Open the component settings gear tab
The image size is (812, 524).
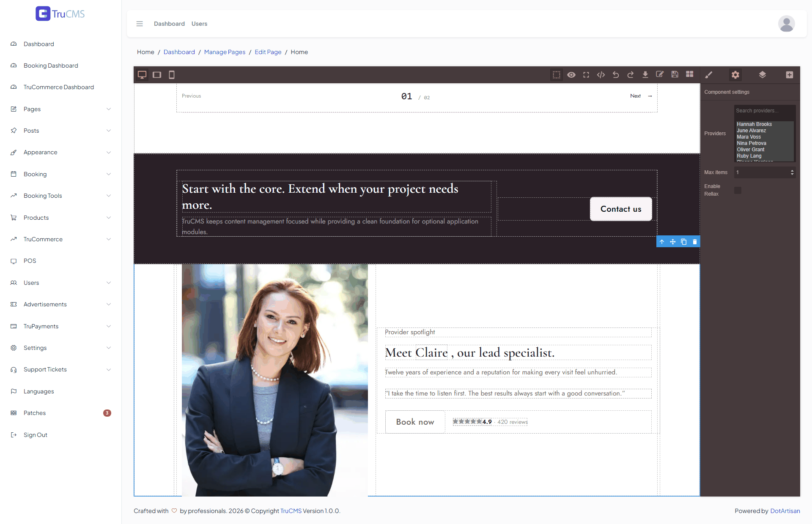[735, 75]
